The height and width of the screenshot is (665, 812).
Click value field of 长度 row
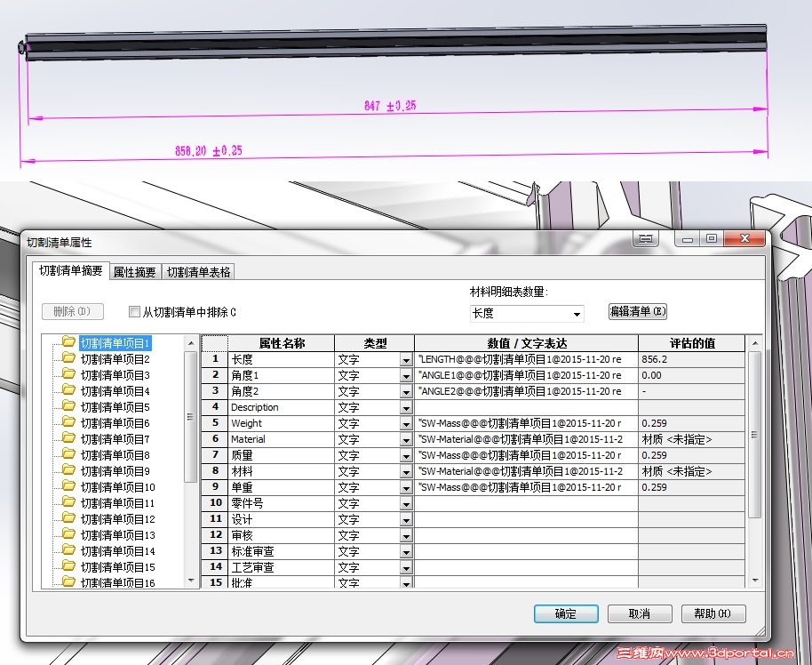click(x=526, y=359)
